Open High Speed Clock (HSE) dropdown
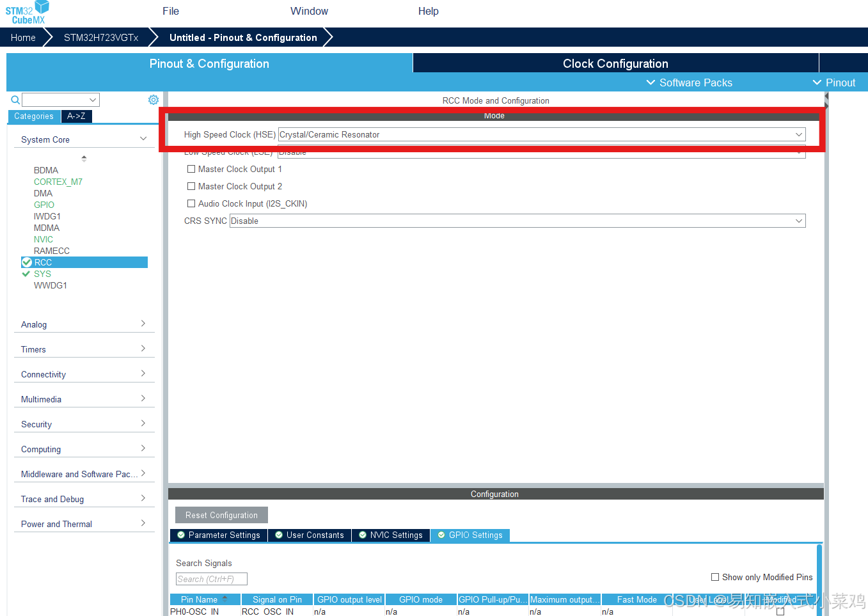Image resolution: width=868 pixels, height=616 pixels. click(x=542, y=134)
